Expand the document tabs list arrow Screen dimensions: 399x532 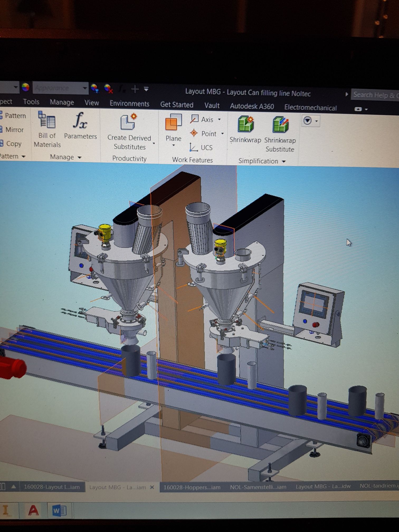pyautogui.click(x=13, y=486)
